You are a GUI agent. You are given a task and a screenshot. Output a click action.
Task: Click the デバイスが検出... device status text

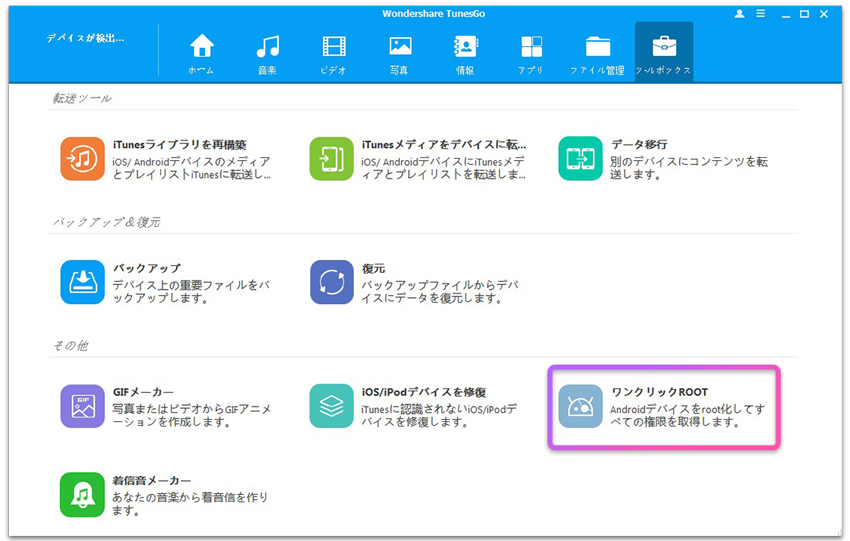tap(85, 38)
